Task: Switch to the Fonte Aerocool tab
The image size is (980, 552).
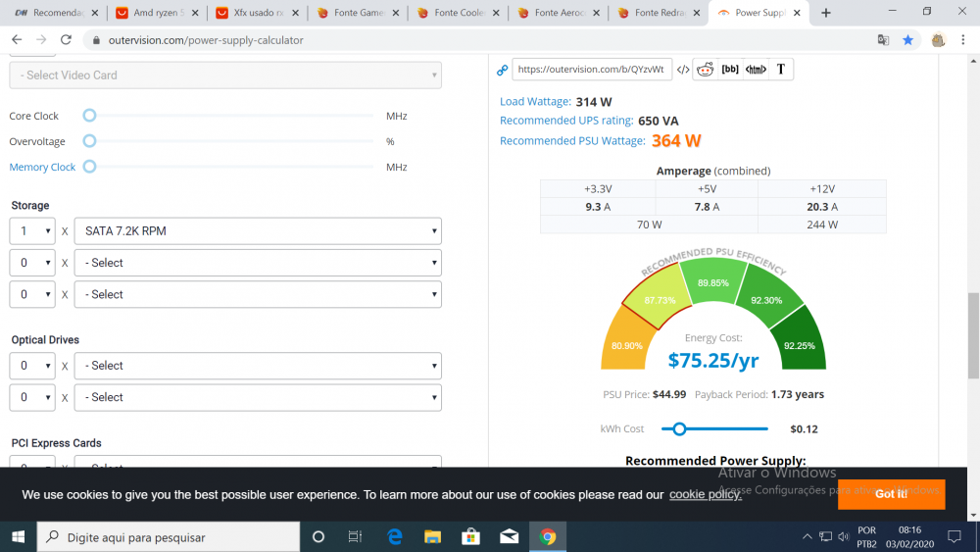Action: [558, 13]
